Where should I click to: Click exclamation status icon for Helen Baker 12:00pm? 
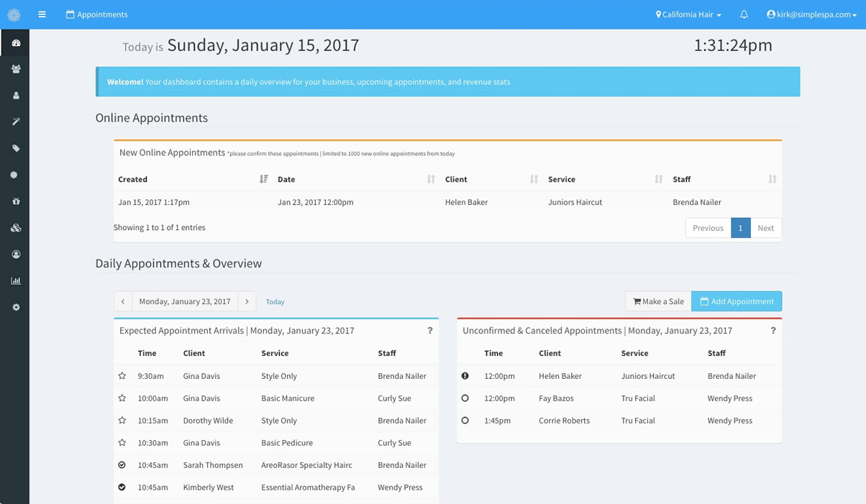tap(465, 376)
